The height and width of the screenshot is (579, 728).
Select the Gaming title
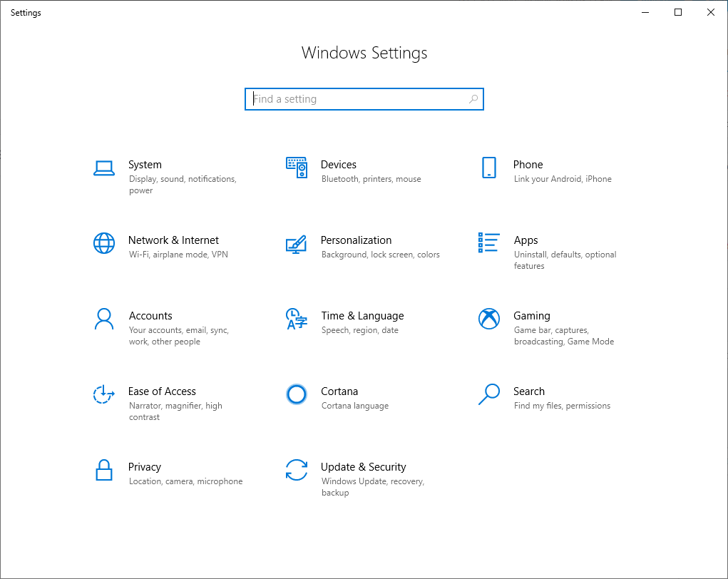pyautogui.click(x=532, y=316)
